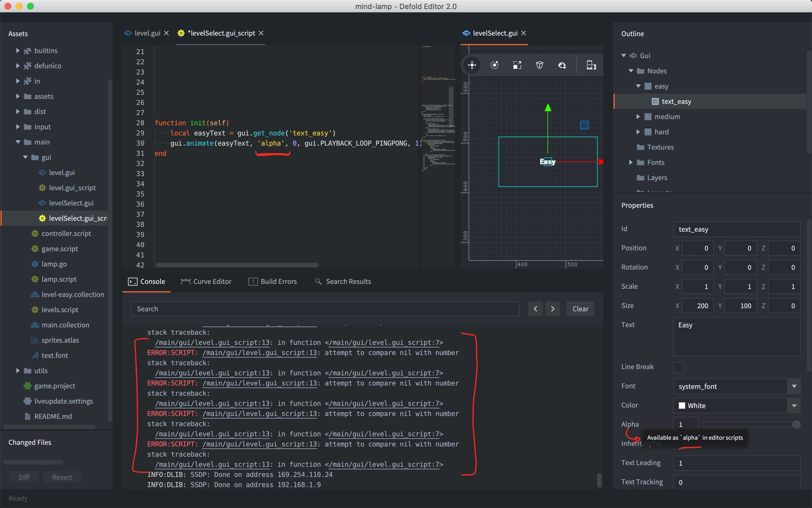Click the Diff button

click(x=24, y=477)
